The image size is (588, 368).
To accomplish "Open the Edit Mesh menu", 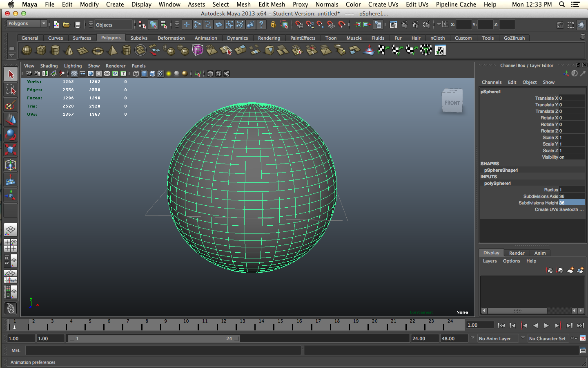I will tap(272, 4).
